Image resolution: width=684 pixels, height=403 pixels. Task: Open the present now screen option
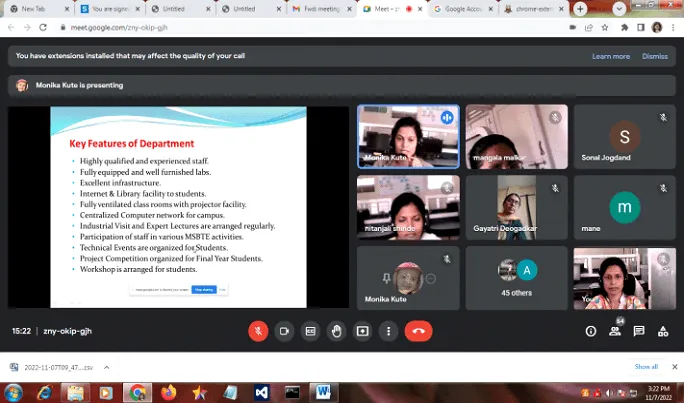click(363, 331)
